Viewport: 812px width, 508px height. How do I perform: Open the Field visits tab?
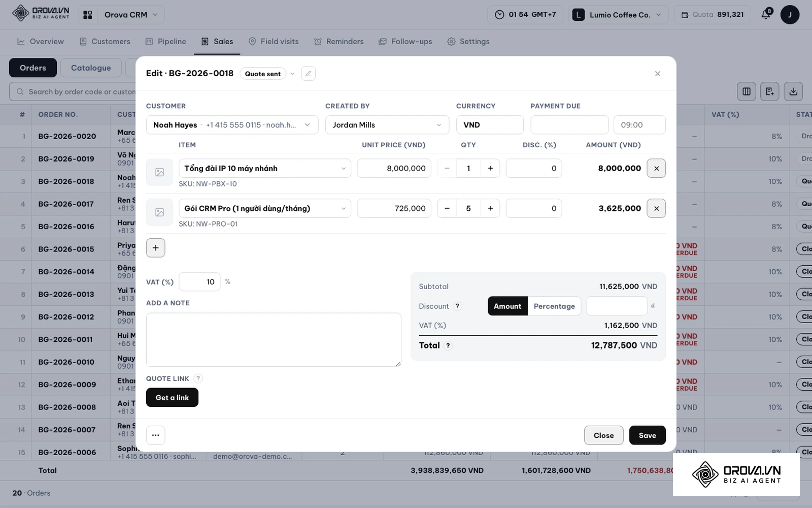coord(274,42)
